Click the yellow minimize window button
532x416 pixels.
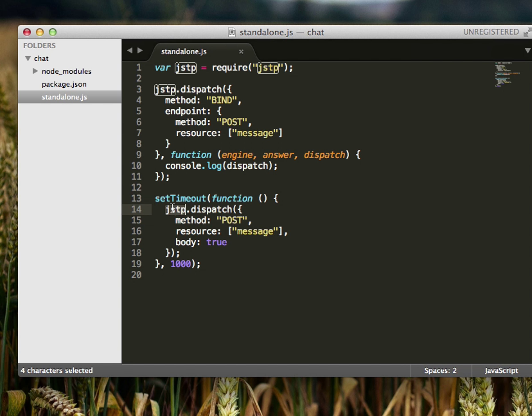[40, 32]
